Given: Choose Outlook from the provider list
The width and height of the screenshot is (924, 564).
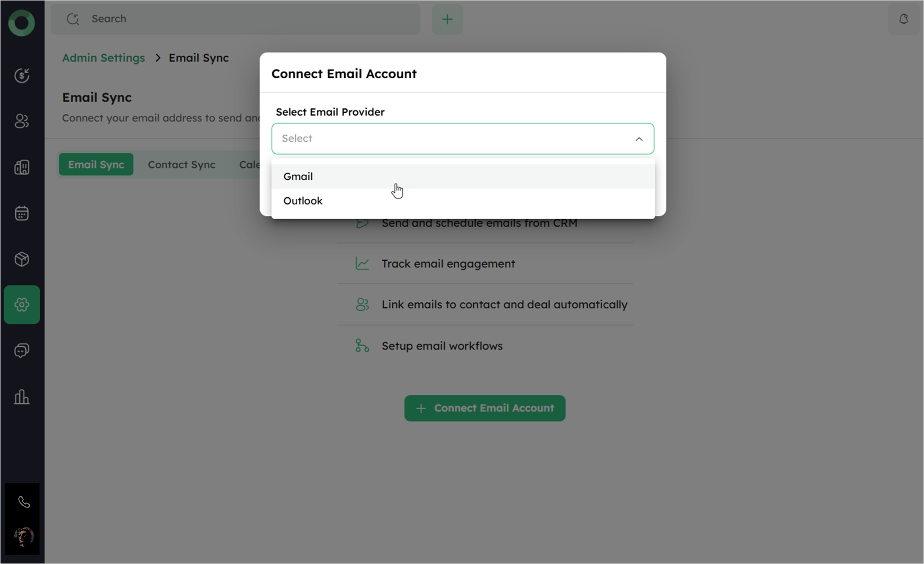Looking at the screenshot, I should tap(303, 201).
